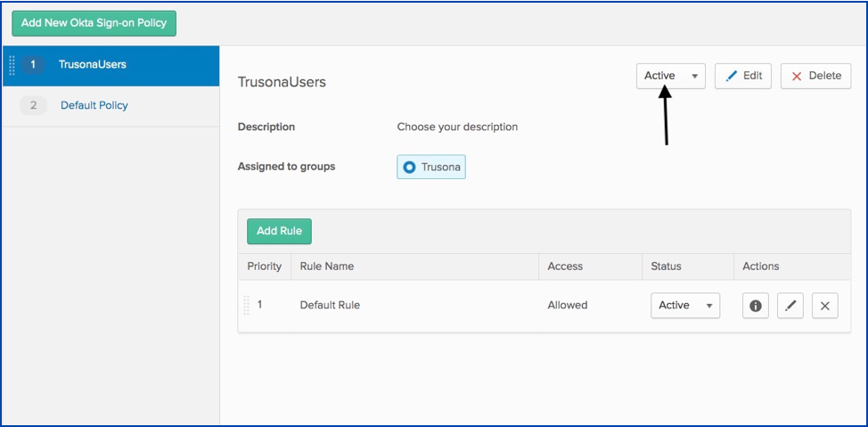The image size is (868, 427).
Task: Click Add New Okta Sign-on Policy button
Action: pyautogui.click(x=94, y=23)
